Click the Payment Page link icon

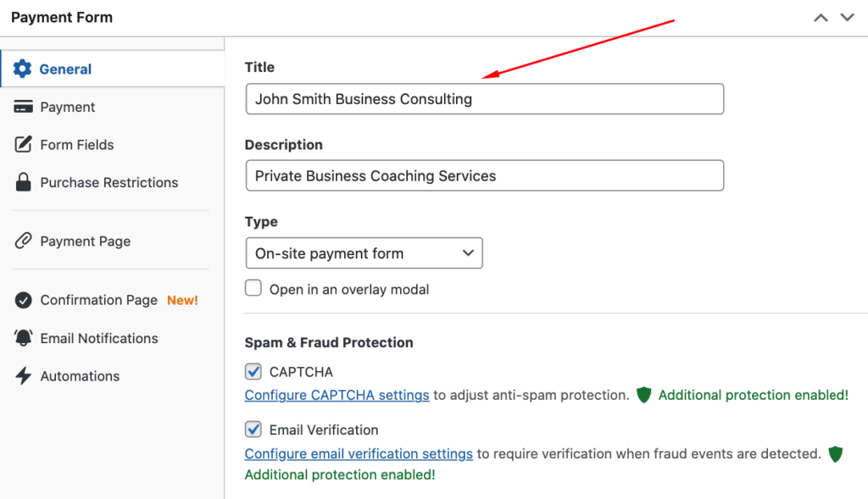point(24,241)
